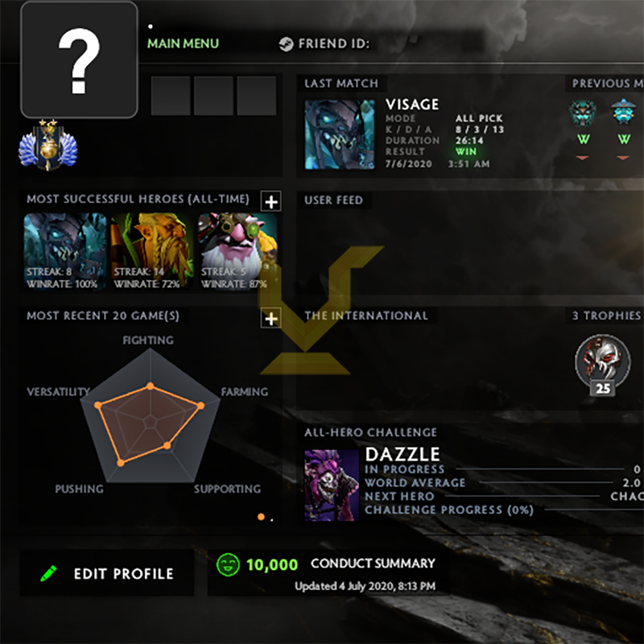Click the trophy medal with level 25
This screenshot has height=644, width=644.
tap(602, 365)
